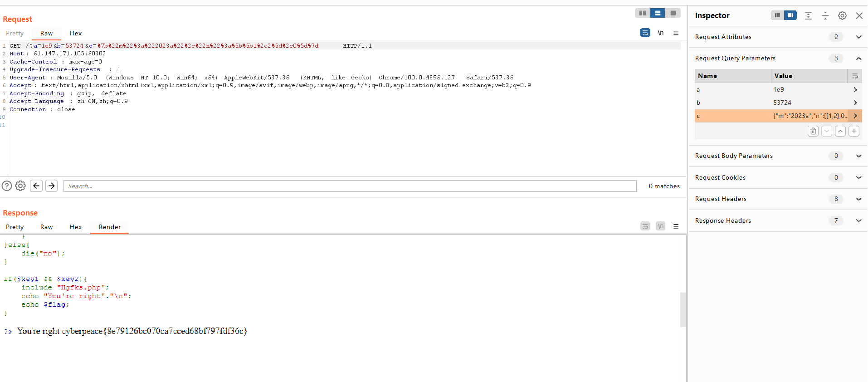The width and height of the screenshot is (868, 382).
Task: Open details of parameter a
Action: 855,89
